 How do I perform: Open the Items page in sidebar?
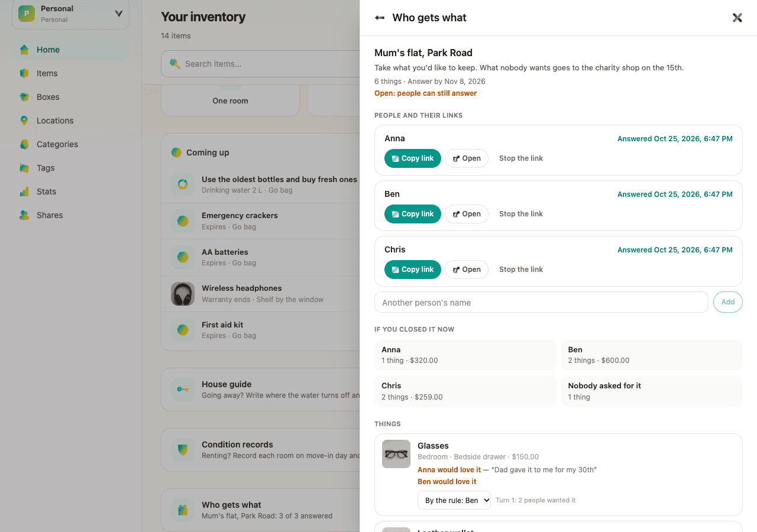(x=71, y=73)
